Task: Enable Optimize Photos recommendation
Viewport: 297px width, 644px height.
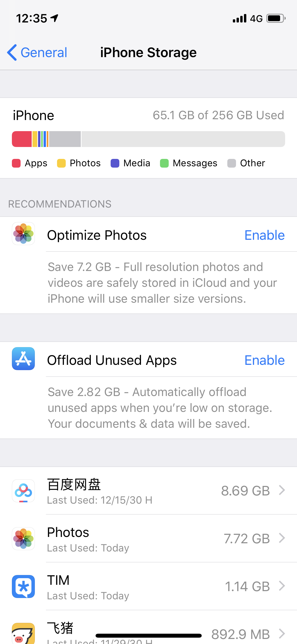Action: point(264,235)
